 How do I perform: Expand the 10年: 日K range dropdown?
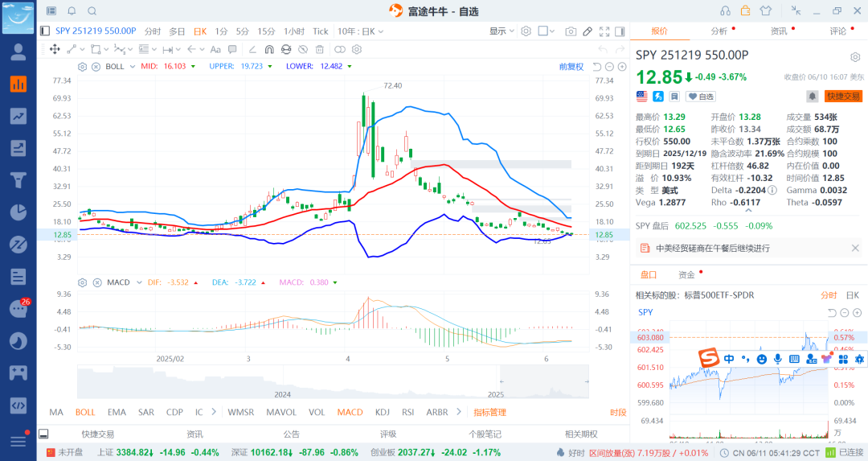point(360,31)
